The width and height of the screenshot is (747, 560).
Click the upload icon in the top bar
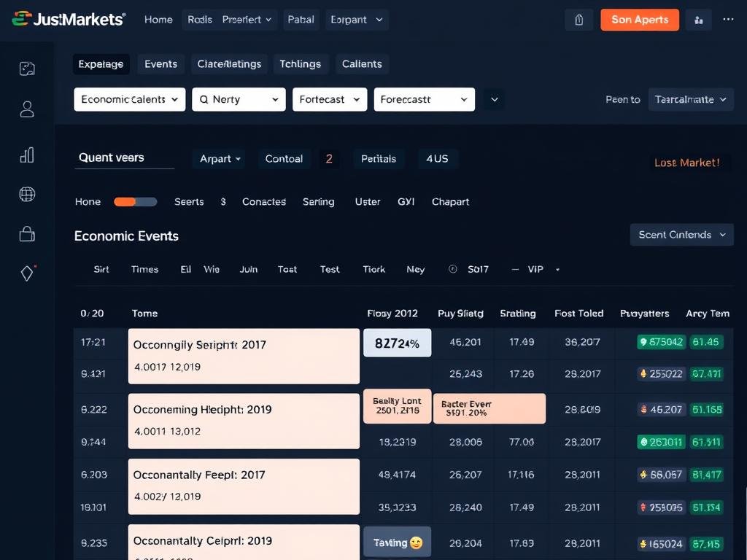tap(579, 20)
